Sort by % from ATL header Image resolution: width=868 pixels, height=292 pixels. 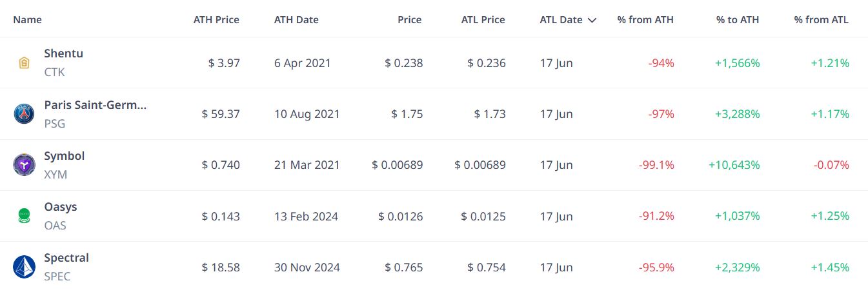822,20
